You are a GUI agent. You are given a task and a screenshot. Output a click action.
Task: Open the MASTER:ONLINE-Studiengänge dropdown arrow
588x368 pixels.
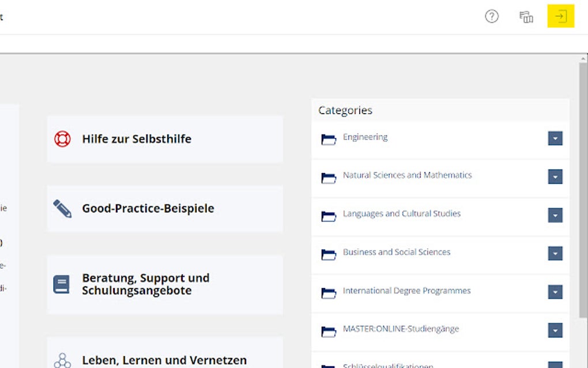[x=554, y=331]
